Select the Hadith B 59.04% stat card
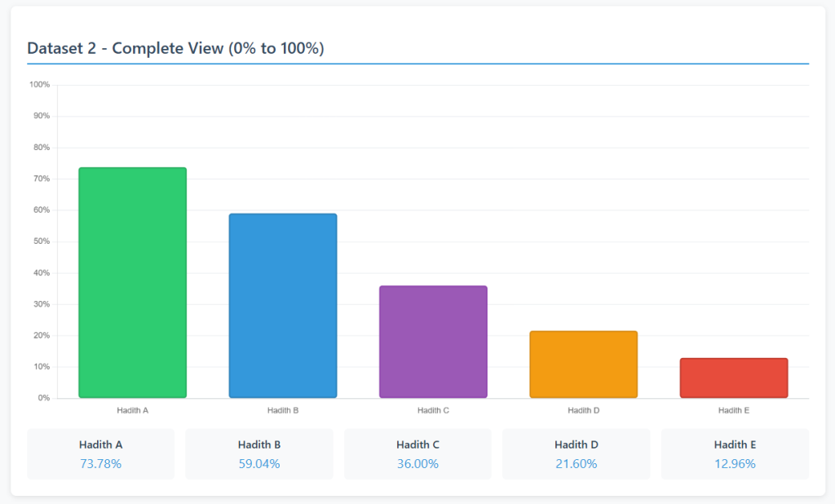This screenshot has height=504, width=835. tap(259, 454)
